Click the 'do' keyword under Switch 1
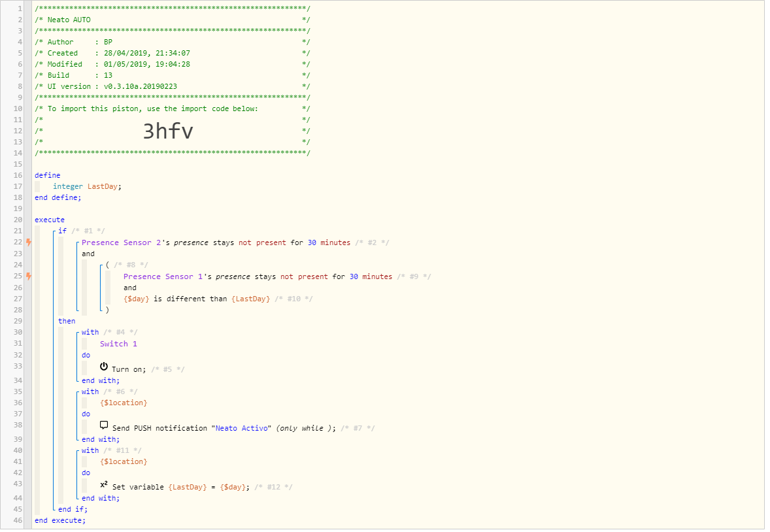This screenshot has width=770, height=532. tap(86, 355)
